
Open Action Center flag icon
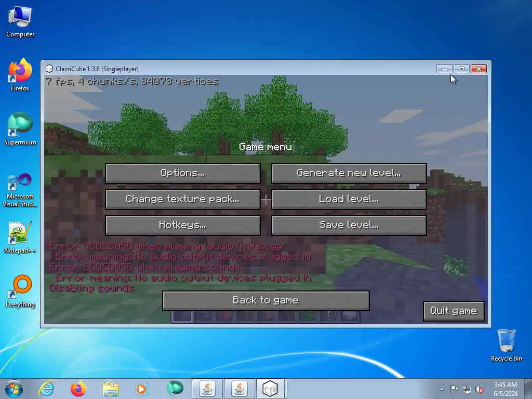click(454, 389)
